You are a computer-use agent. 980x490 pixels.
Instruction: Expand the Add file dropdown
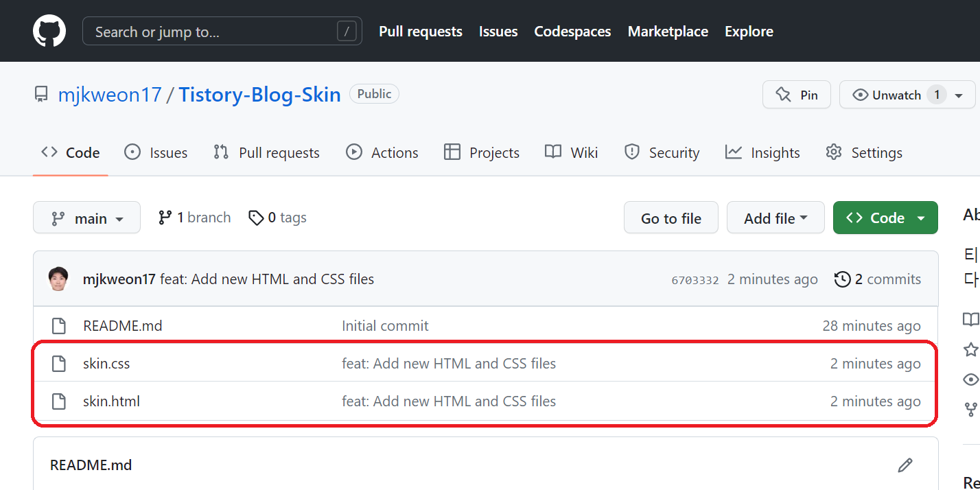775,218
